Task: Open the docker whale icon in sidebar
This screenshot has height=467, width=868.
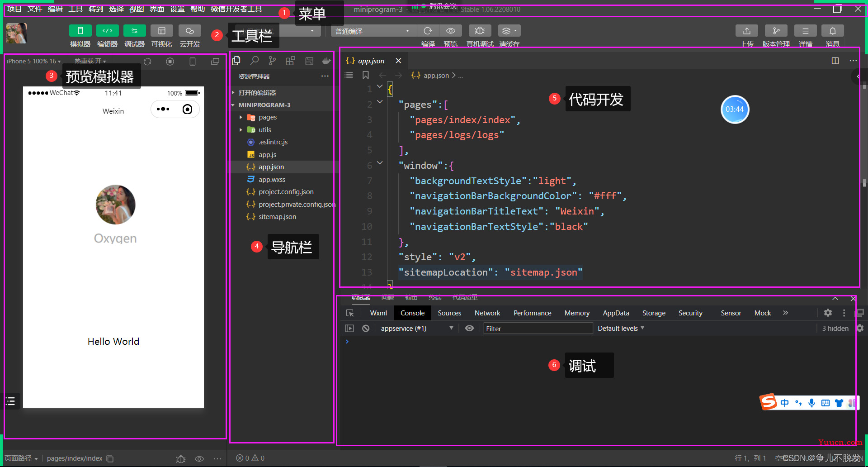Action: tap(326, 61)
